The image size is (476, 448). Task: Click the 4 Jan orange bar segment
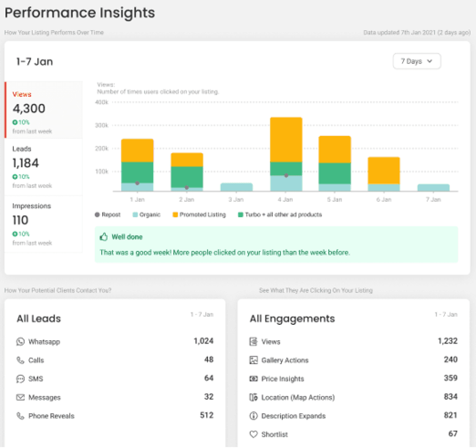click(286, 139)
